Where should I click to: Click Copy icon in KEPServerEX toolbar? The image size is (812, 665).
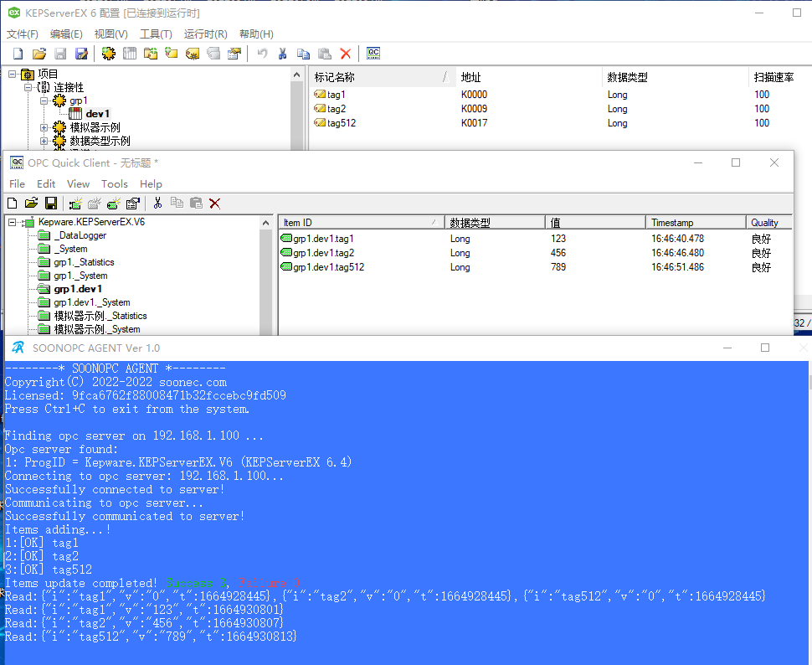pyautogui.click(x=304, y=54)
